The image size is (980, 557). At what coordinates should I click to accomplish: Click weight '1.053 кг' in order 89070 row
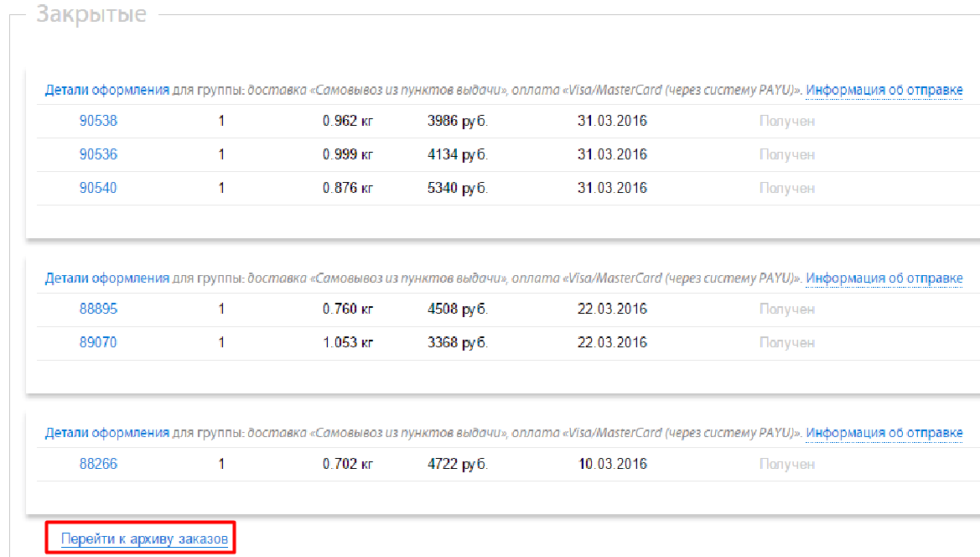click(x=348, y=342)
